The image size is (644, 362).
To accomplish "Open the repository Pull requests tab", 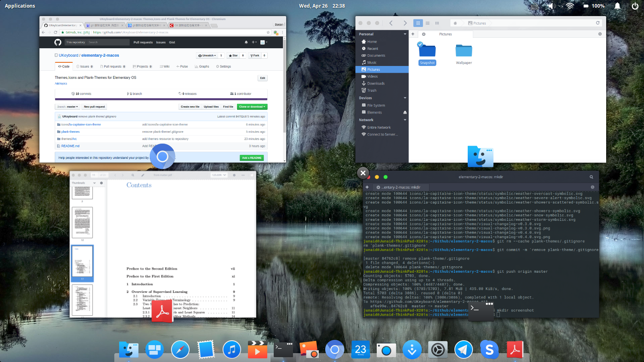I will [113, 66].
